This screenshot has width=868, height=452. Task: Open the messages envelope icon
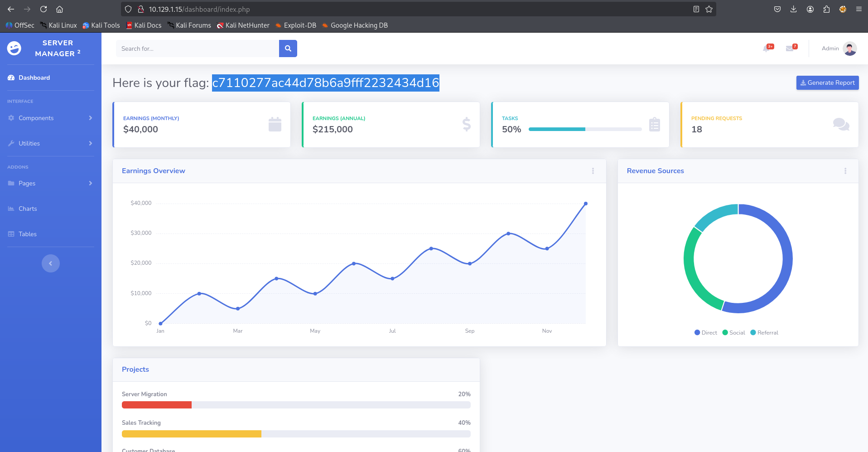click(790, 49)
